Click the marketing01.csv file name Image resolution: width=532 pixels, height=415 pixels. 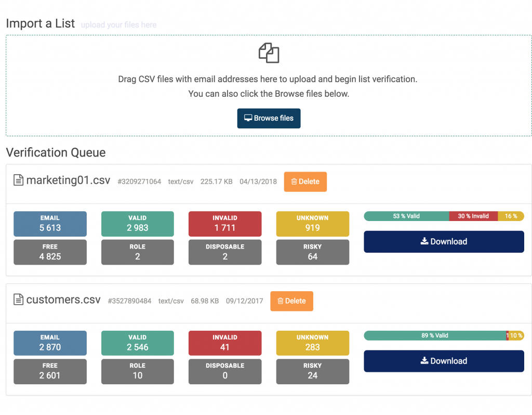68,180
